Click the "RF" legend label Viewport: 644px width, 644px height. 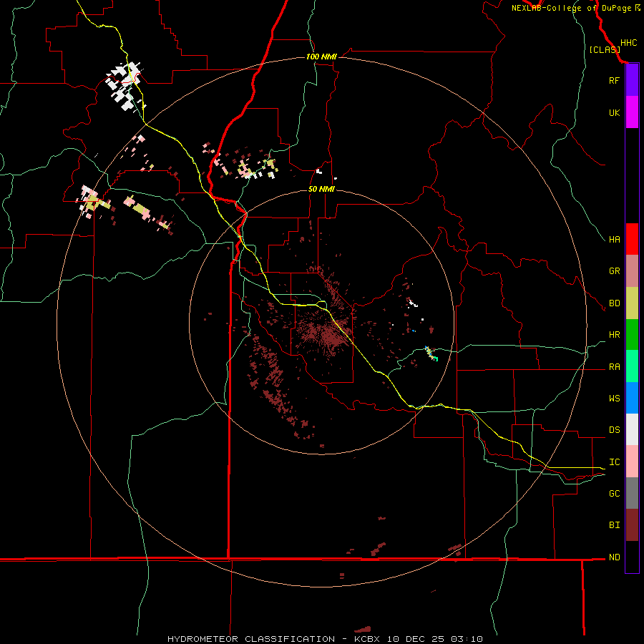pos(614,80)
